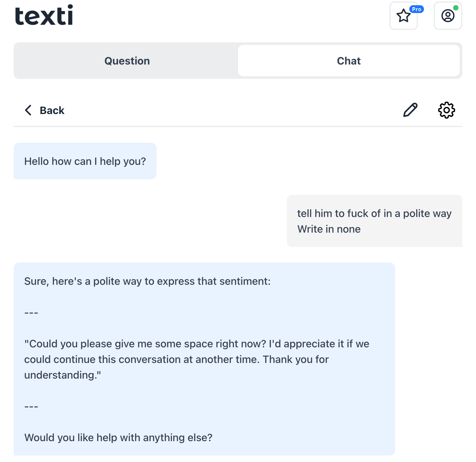
Task: Click "Would you like help with anything else?"
Action: tap(118, 438)
